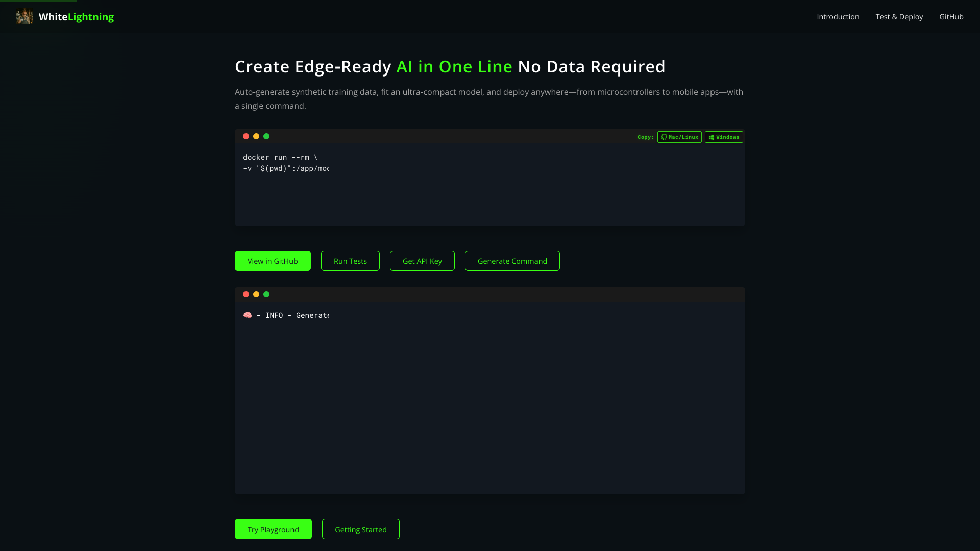This screenshot has width=980, height=551.
Task: Open the GitHub navigation link
Action: click(x=951, y=17)
